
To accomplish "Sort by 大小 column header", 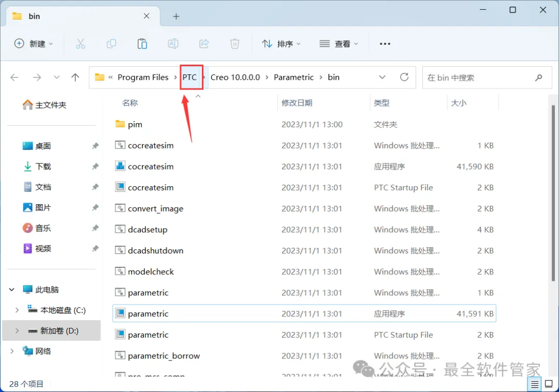I will [459, 103].
